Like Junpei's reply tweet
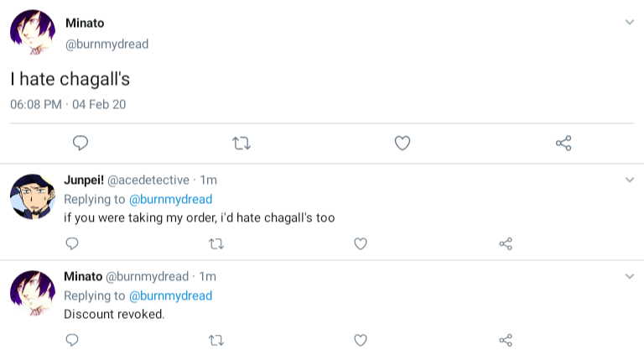The width and height of the screenshot is (644, 350). coord(361,243)
